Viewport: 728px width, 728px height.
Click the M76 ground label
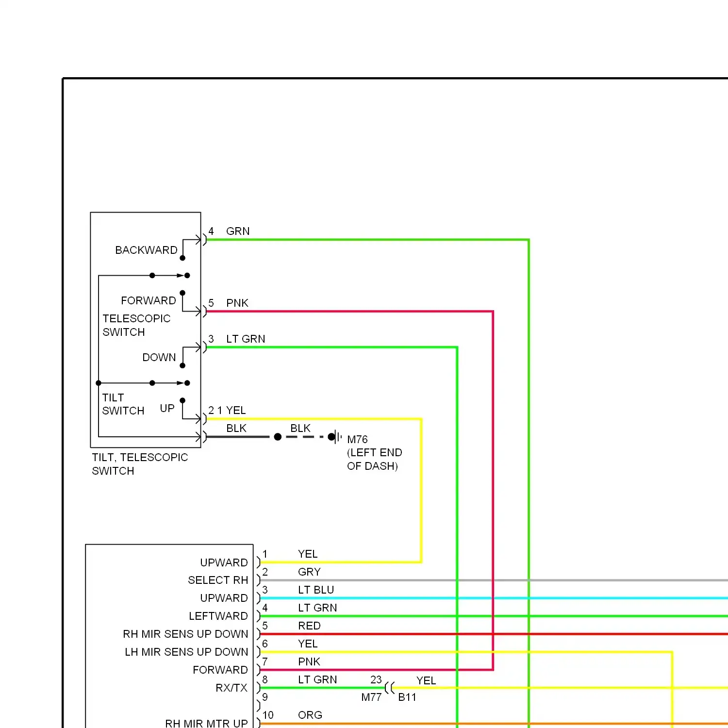pos(358,439)
